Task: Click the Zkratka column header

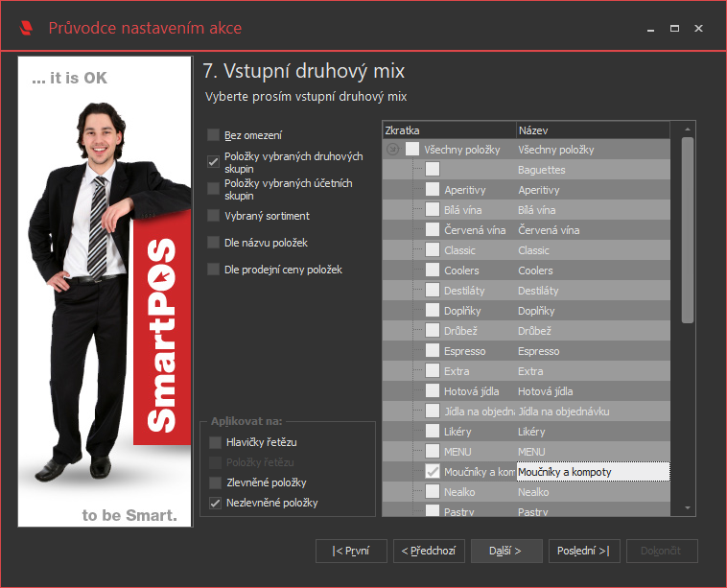Action: coord(449,130)
